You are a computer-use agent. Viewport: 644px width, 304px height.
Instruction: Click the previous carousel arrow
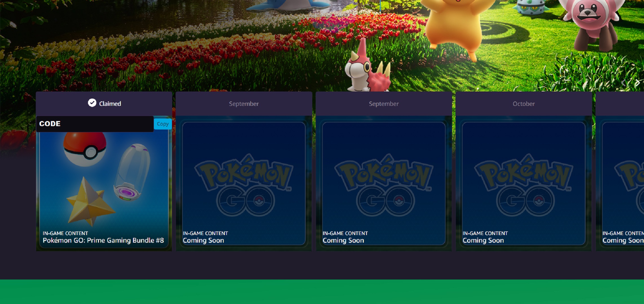pyautogui.click(x=623, y=83)
